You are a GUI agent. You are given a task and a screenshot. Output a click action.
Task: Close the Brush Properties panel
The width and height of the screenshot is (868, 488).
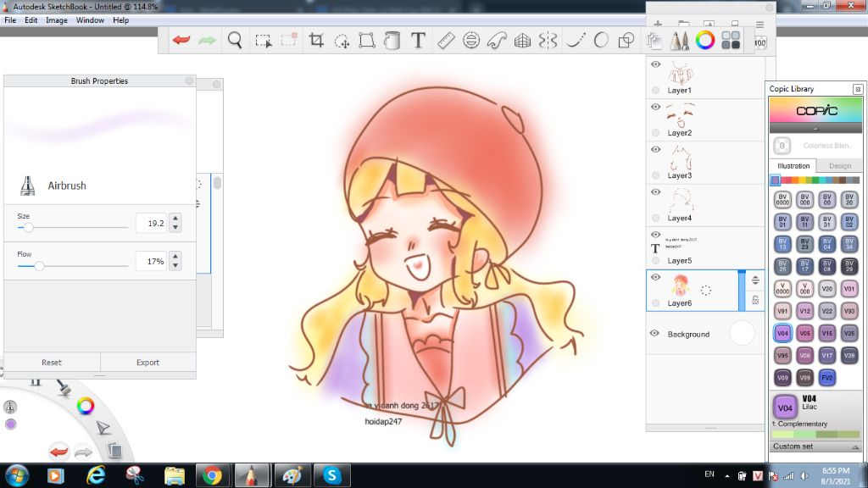point(189,80)
